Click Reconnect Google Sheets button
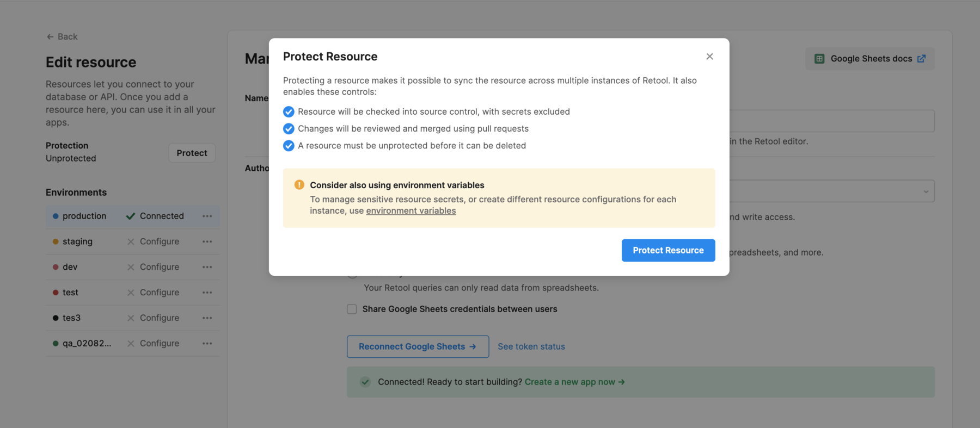The width and height of the screenshot is (980, 428). tap(418, 346)
